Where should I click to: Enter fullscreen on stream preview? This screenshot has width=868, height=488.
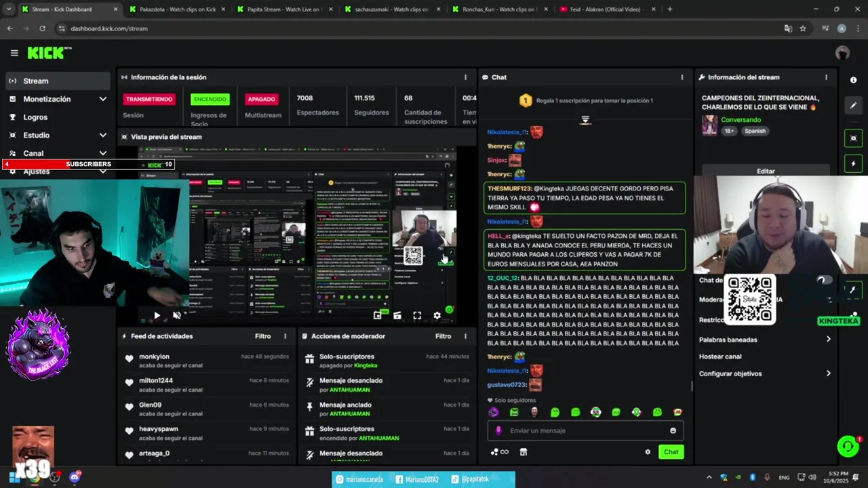[417, 315]
